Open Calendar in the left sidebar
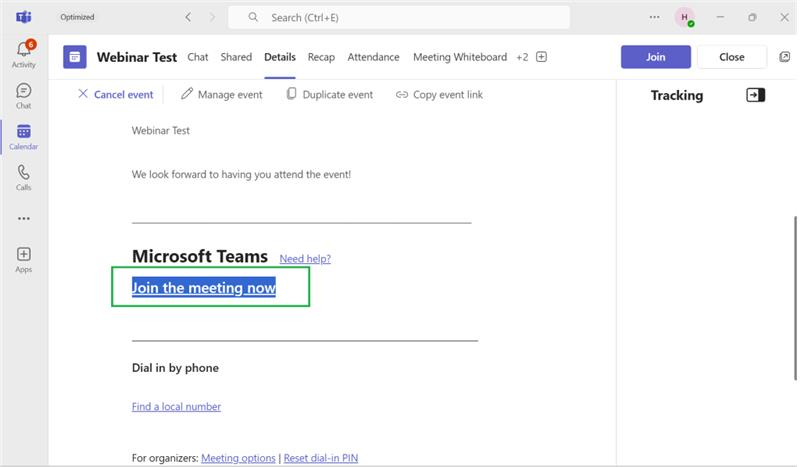The width and height of the screenshot is (800, 467). (23, 137)
